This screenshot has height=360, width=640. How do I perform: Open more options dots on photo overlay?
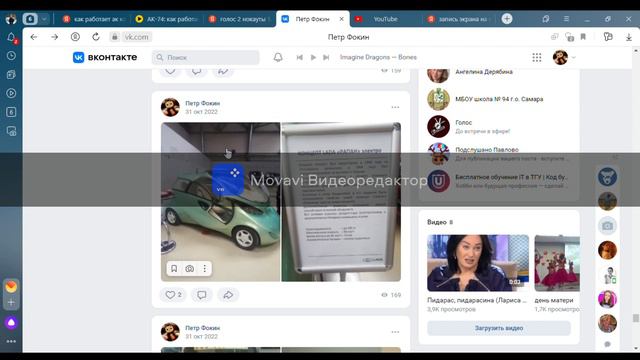[204, 269]
